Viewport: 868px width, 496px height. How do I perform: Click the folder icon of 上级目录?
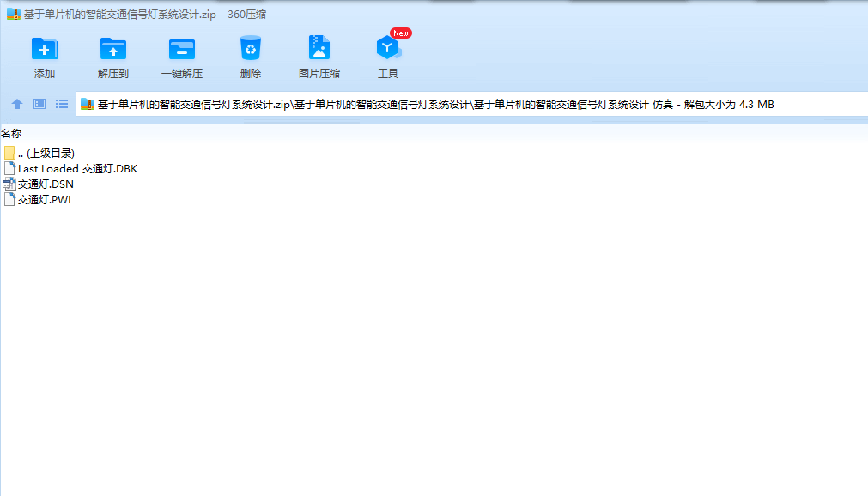(9, 153)
